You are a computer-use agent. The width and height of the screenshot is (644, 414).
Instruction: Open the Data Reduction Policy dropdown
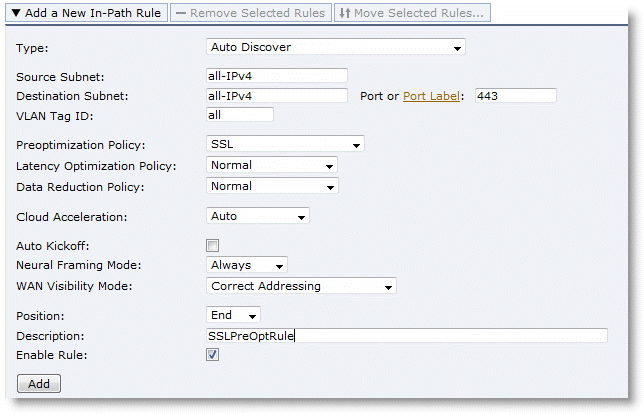(271, 186)
